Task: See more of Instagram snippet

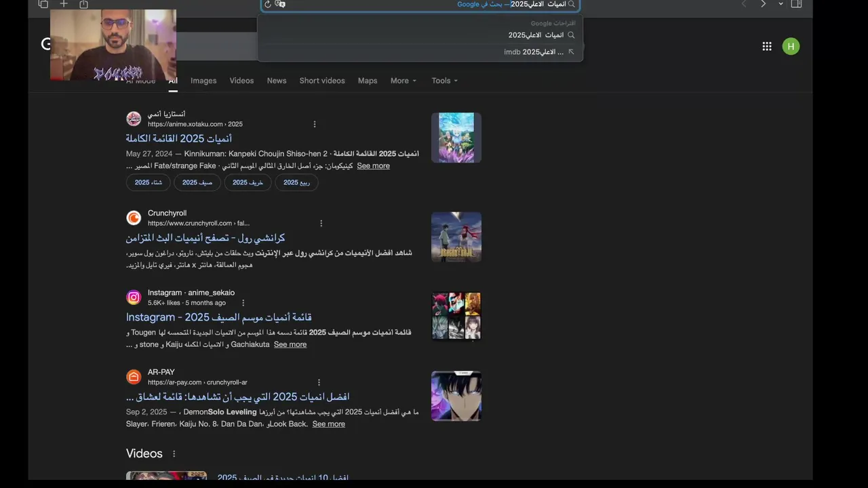Action: (x=290, y=344)
